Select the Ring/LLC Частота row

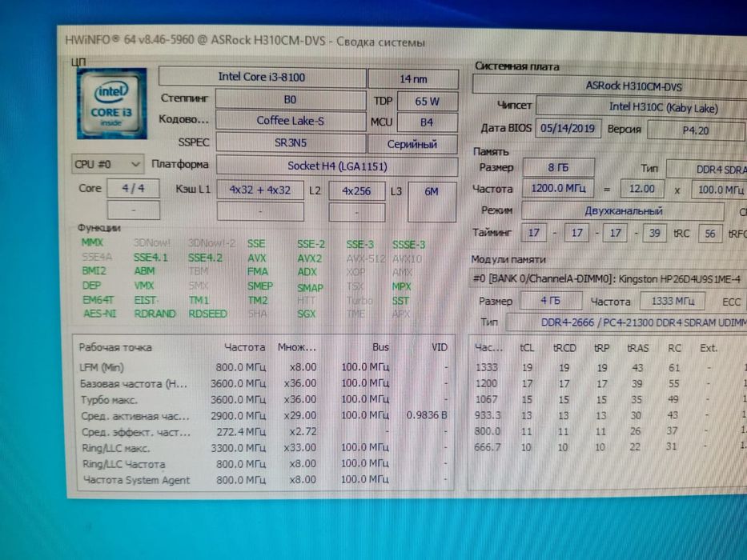tap(263, 464)
